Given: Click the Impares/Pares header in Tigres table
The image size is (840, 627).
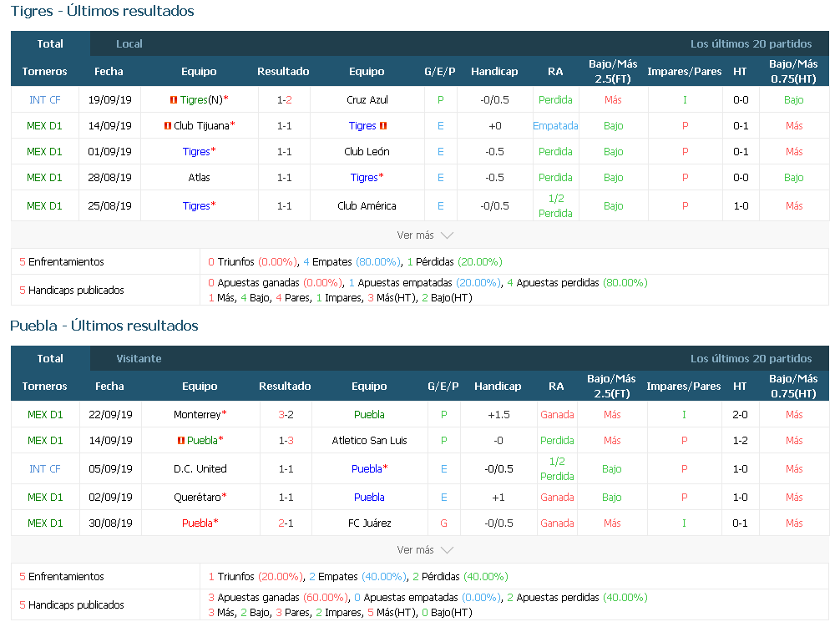Looking at the screenshot, I should pos(684,71).
